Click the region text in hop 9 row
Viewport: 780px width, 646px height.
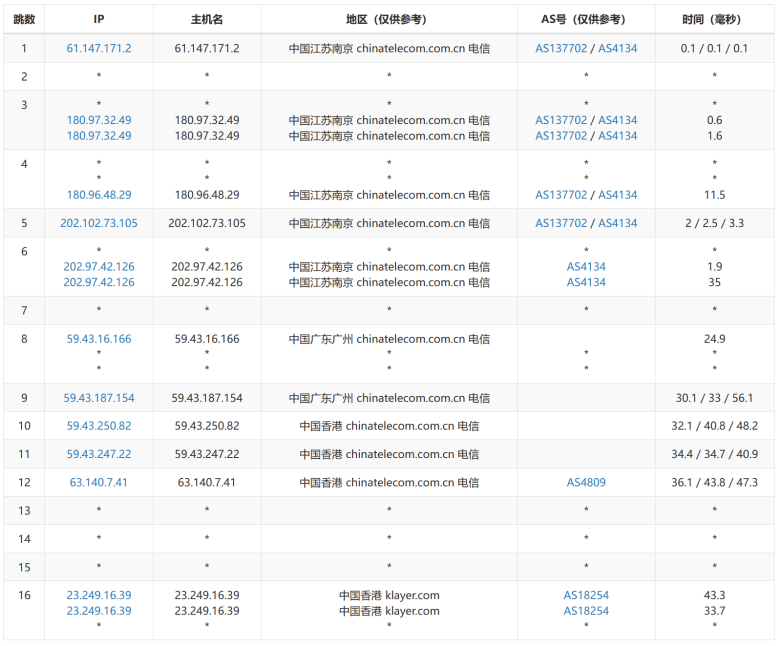coord(389,398)
